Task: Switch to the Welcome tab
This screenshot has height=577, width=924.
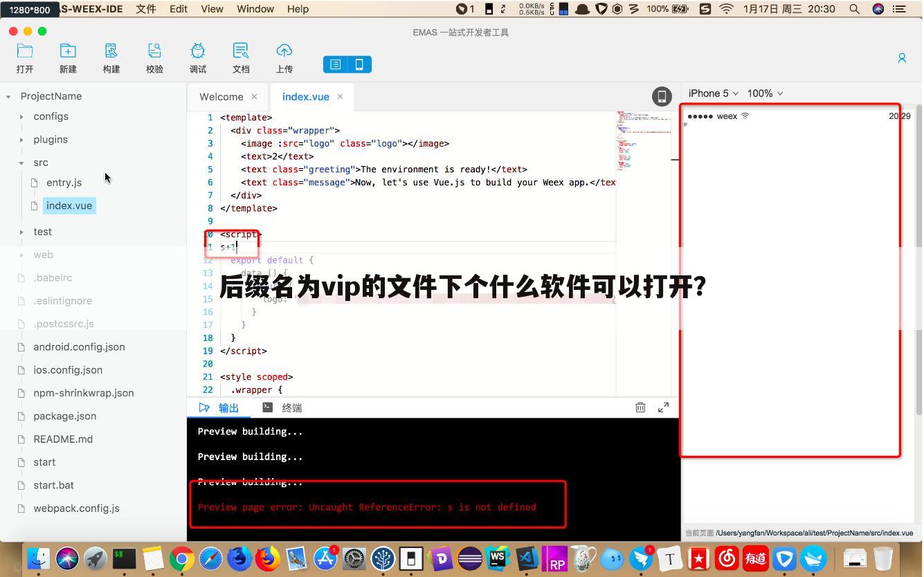Action: [221, 97]
